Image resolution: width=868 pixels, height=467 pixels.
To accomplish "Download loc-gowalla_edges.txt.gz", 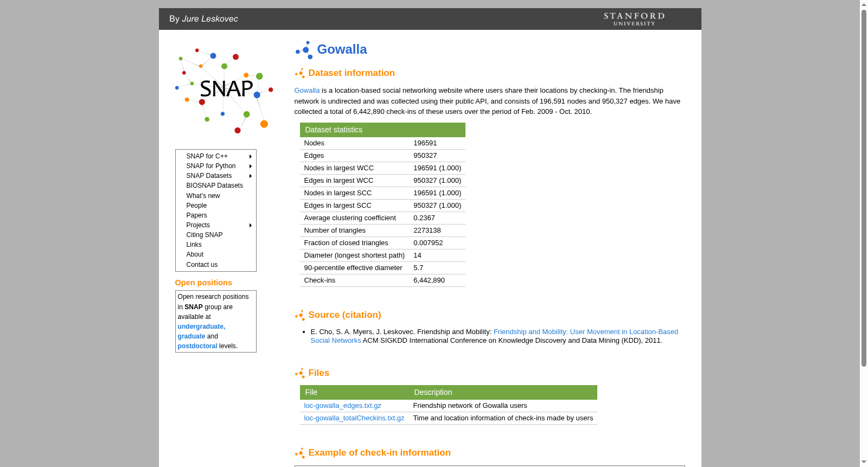I will [x=342, y=406].
